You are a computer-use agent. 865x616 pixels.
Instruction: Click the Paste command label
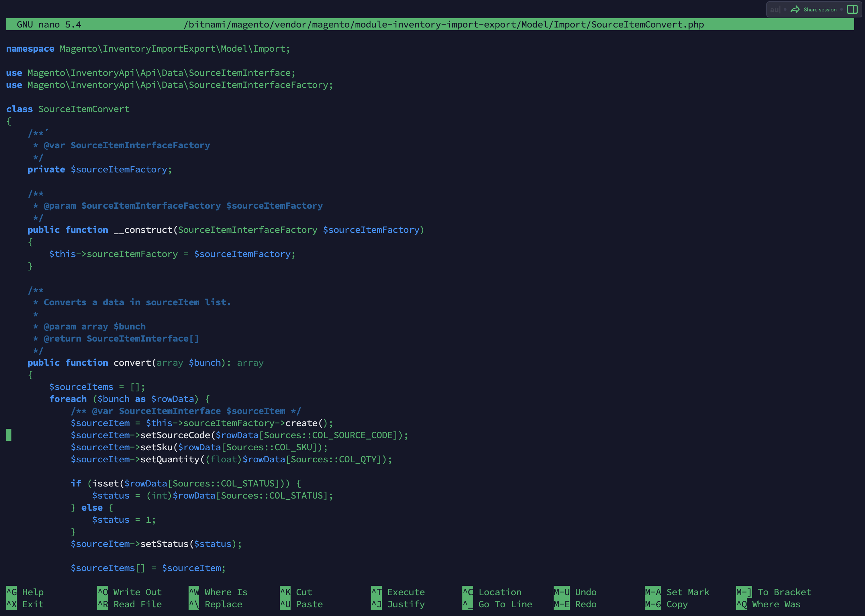[x=309, y=604]
